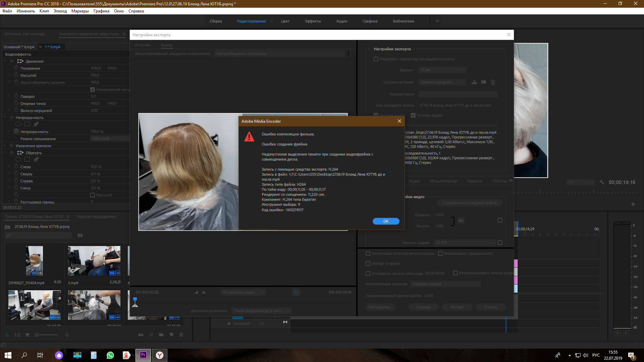Open the Редактирование workspace menu icon
This screenshot has width=644, height=362.
point(272,21)
